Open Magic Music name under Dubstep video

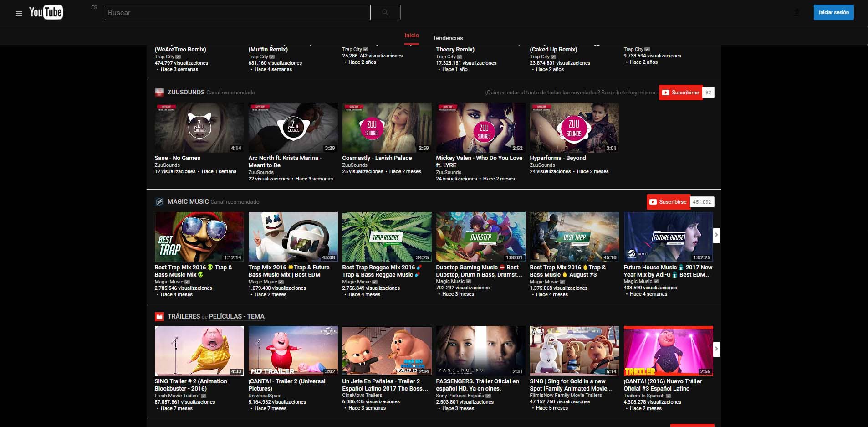(x=450, y=281)
